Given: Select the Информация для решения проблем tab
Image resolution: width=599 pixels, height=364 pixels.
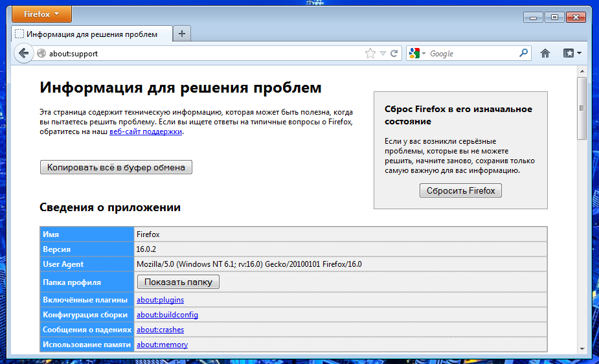Looking at the screenshot, I should [x=92, y=34].
